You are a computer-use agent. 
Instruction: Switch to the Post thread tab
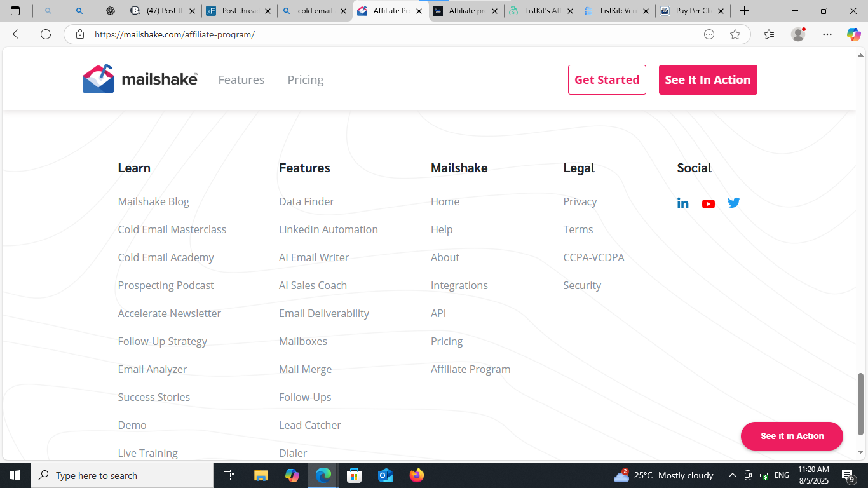point(238,11)
